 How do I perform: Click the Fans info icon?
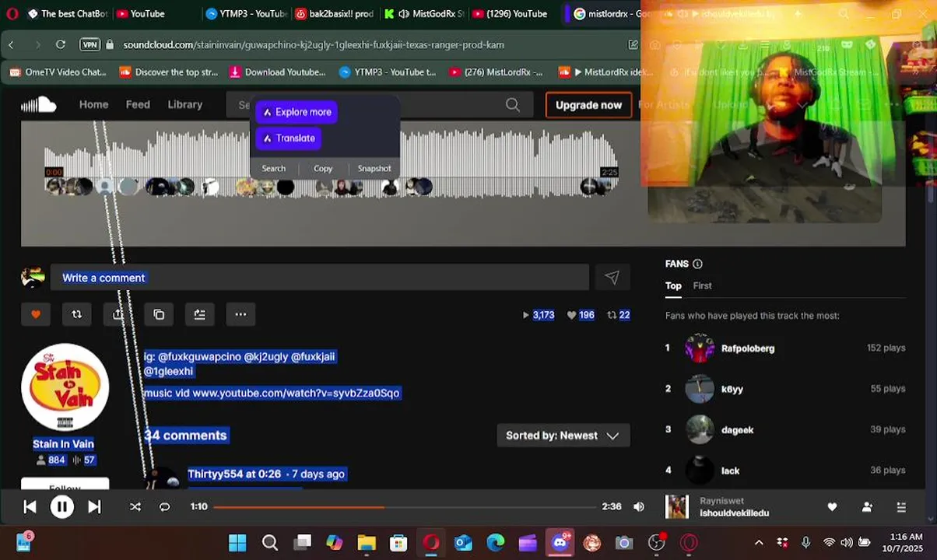(x=697, y=264)
